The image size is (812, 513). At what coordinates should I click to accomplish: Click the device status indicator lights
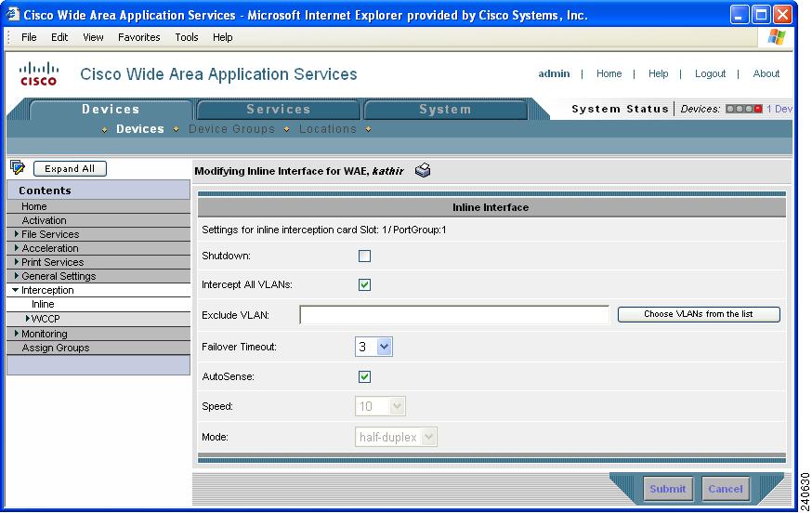[744, 109]
